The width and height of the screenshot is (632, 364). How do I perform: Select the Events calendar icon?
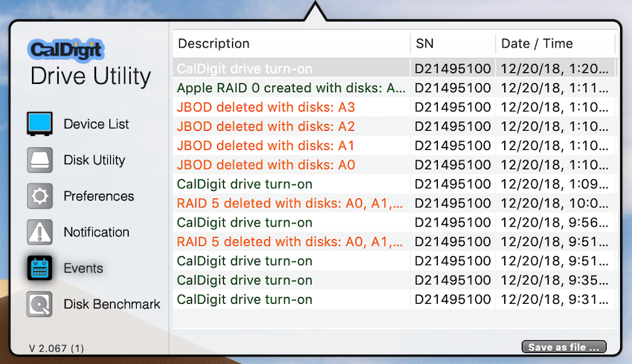pyautogui.click(x=39, y=268)
